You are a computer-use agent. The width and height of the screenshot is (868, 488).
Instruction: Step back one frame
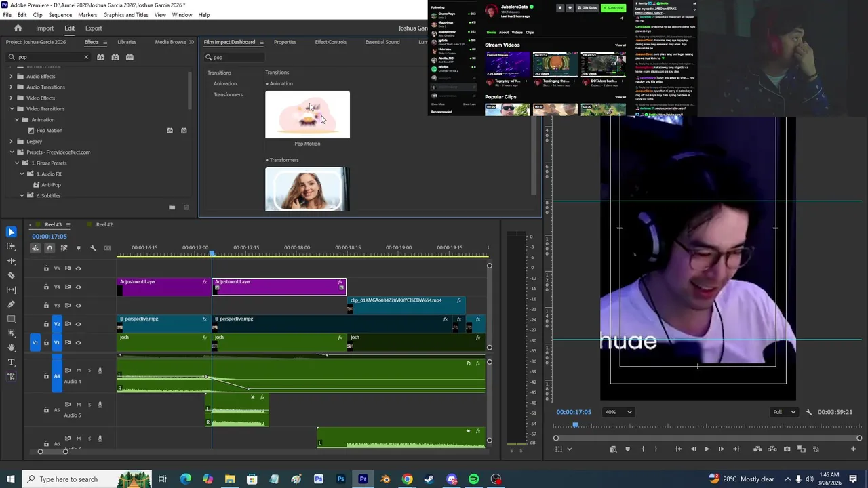(693, 449)
